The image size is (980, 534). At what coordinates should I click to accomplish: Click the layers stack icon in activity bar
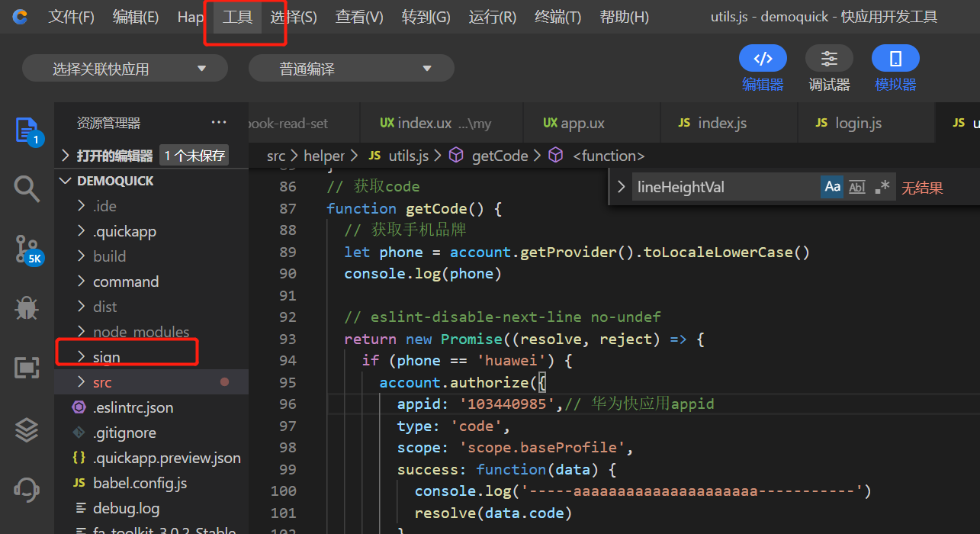pos(27,430)
